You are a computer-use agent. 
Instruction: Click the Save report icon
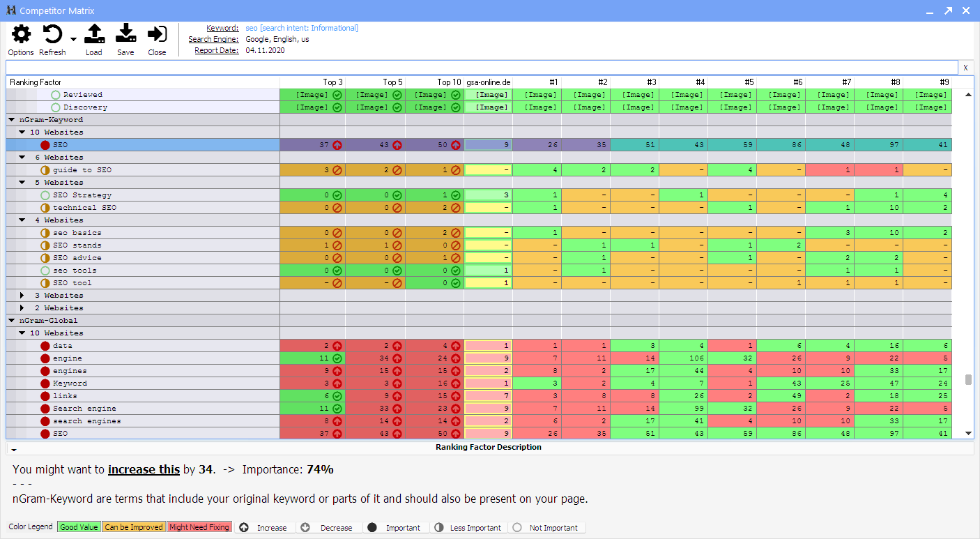pyautogui.click(x=125, y=34)
